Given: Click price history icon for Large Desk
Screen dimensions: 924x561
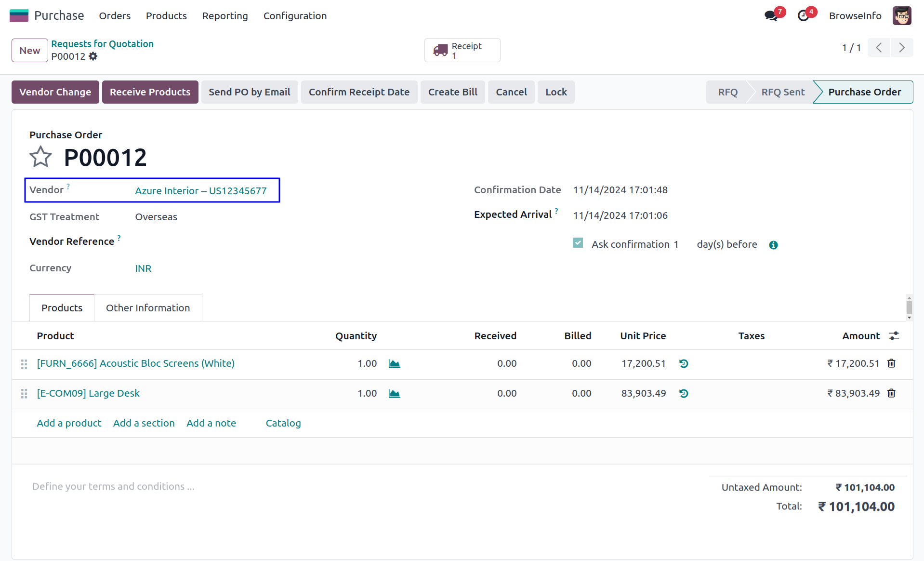Looking at the screenshot, I should tap(684, 394).
